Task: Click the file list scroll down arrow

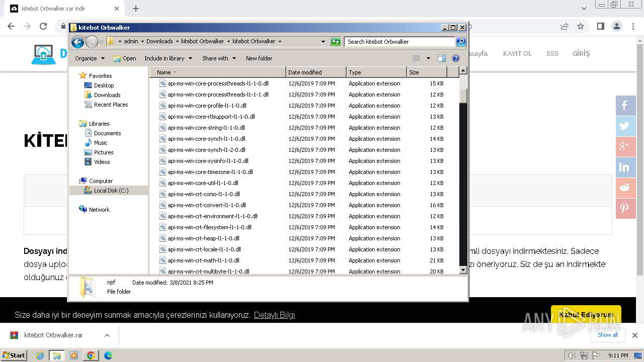Action: (463, 270)
